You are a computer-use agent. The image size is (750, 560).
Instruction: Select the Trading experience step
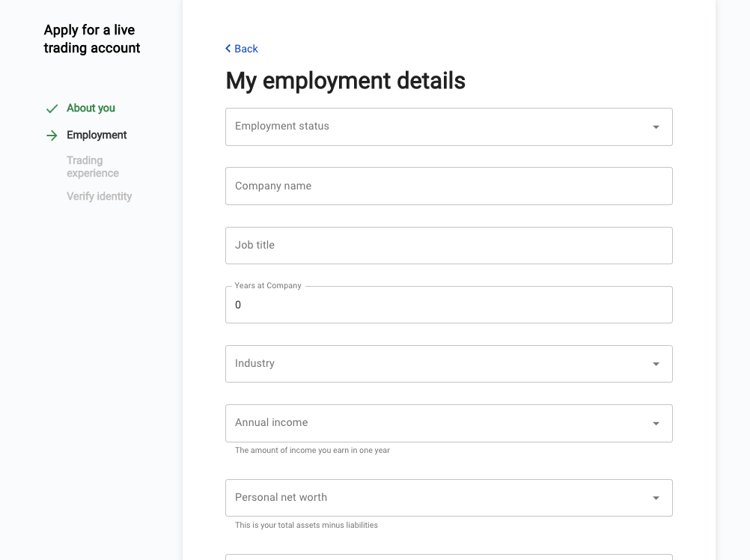pos(93,167)
